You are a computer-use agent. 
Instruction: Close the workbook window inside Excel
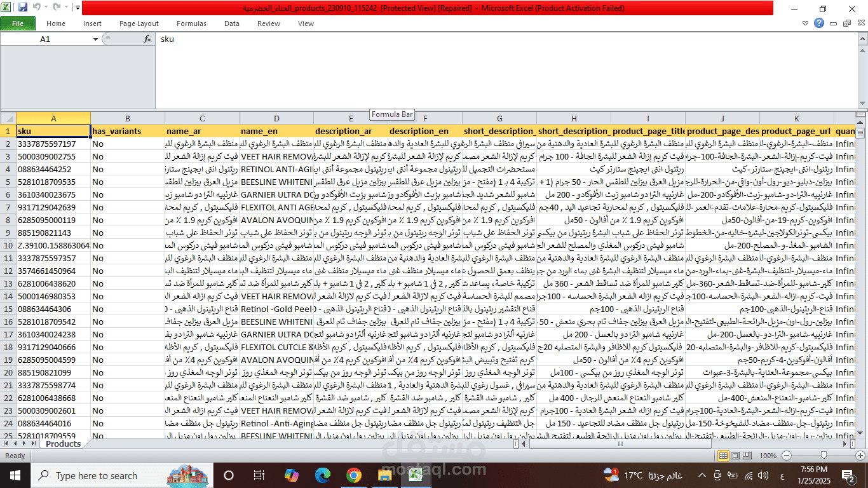click(x=860, y=24)
